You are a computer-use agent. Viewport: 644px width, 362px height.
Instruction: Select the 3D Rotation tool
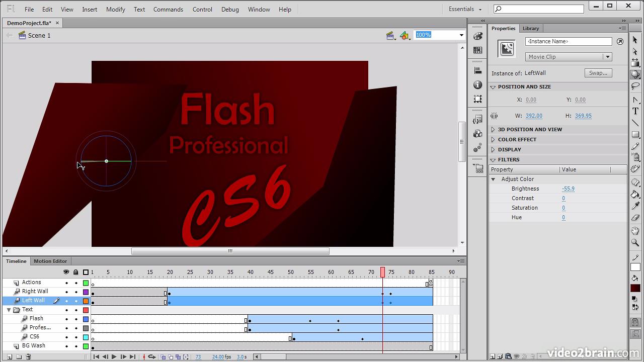pos(635,74)
